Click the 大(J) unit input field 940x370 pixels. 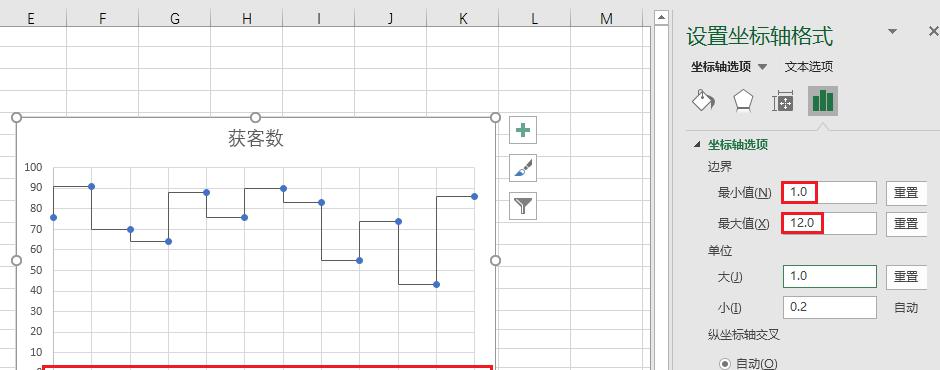click(830, 276)
